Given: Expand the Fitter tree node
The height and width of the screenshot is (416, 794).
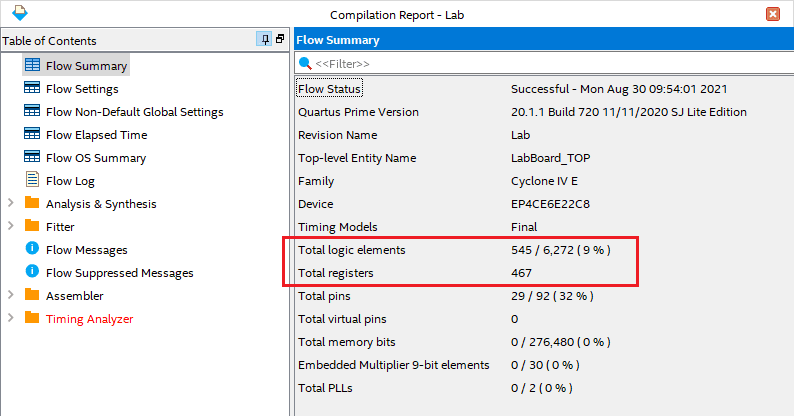Looking at the screenshot, I should pos(11,227).
